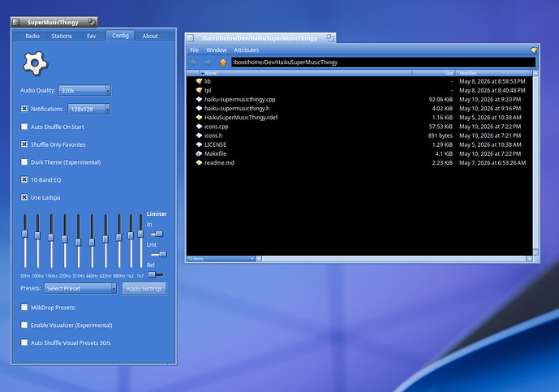Uncheck Use Ladspa
The image size is (559, 392).
tap(24, 197)
